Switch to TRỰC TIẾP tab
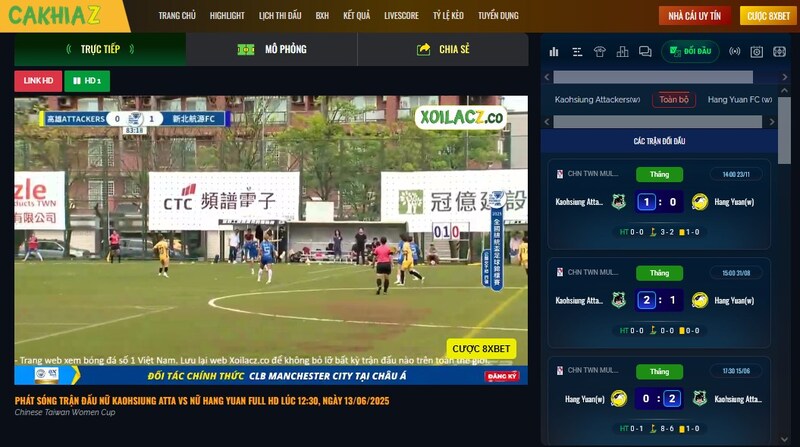 (x=100, y=49)
